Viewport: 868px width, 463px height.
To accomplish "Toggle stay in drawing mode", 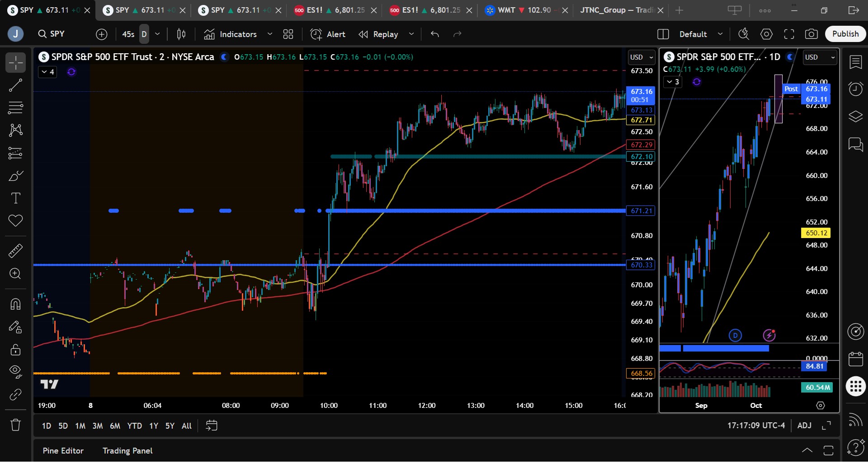I will 15,327.
